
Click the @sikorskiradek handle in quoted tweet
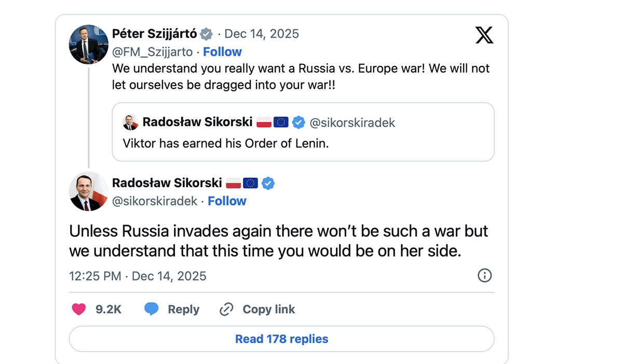point(352,123)
